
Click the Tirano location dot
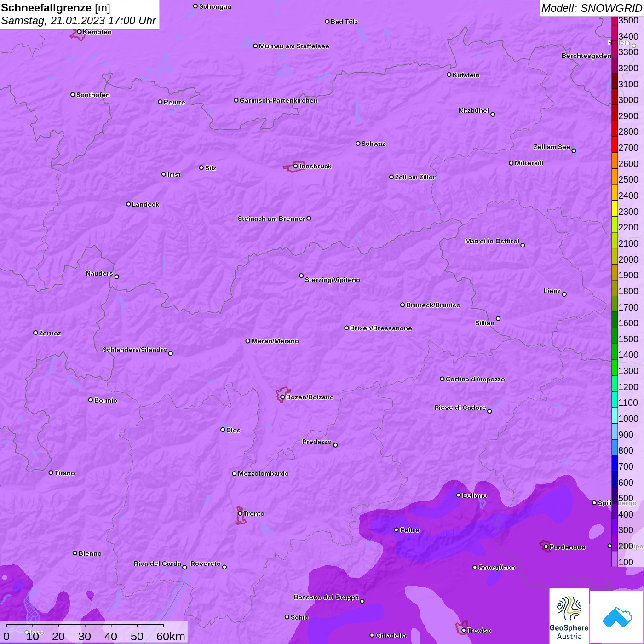pos(51,472)
